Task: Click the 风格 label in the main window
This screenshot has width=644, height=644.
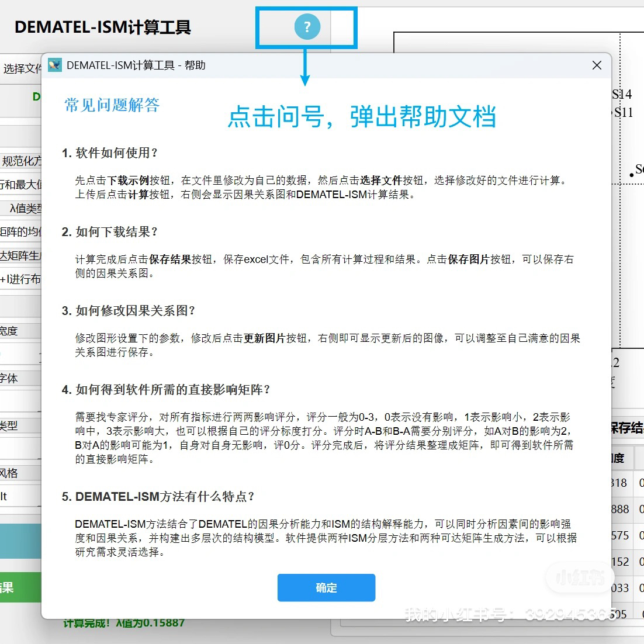Action: [x=9, y=473]
